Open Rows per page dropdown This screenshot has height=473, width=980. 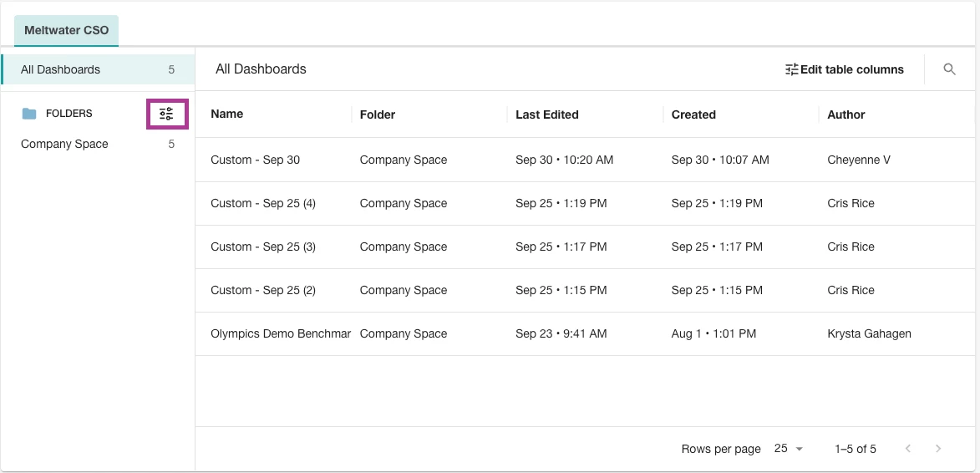788,449
